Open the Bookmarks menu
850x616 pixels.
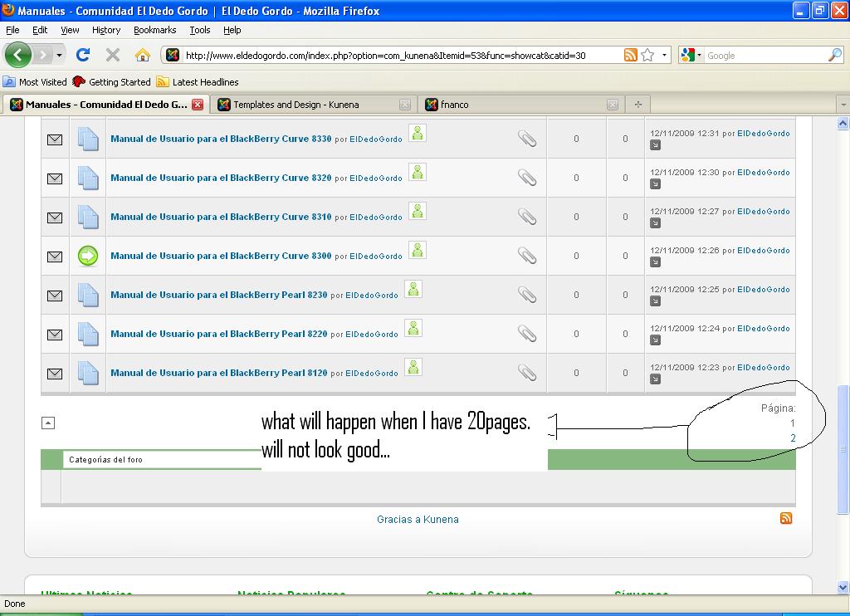point(154,30)
